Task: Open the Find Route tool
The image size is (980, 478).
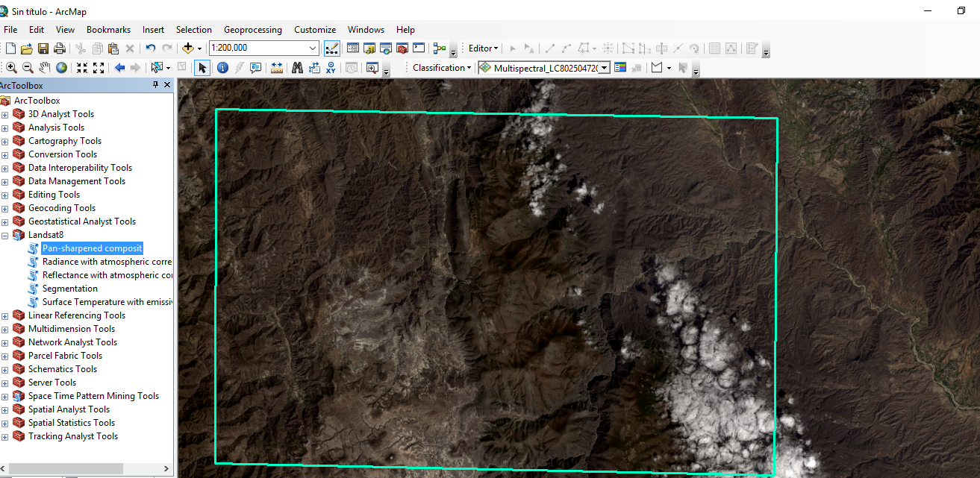Action: (x=314, y=68)
